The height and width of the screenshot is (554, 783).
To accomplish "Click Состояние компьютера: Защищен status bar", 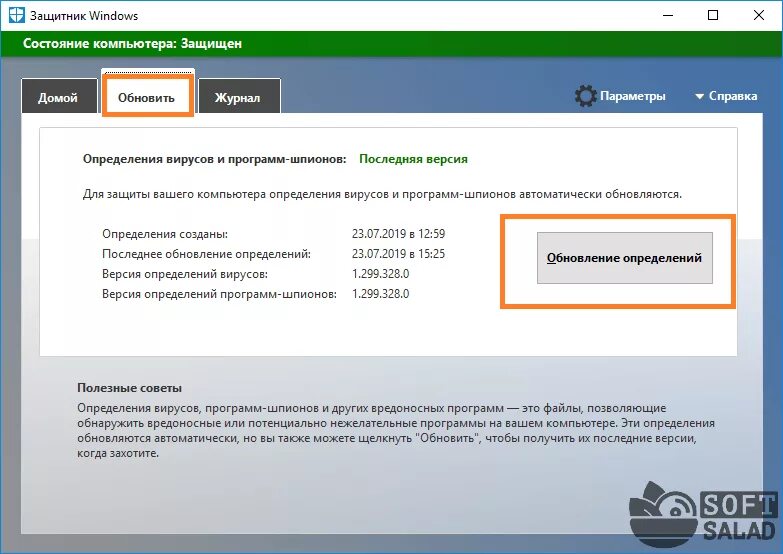I will point(392,44).
